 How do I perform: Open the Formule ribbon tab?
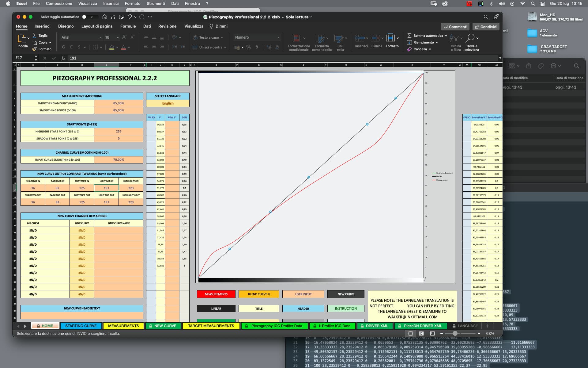click(128, 26)
